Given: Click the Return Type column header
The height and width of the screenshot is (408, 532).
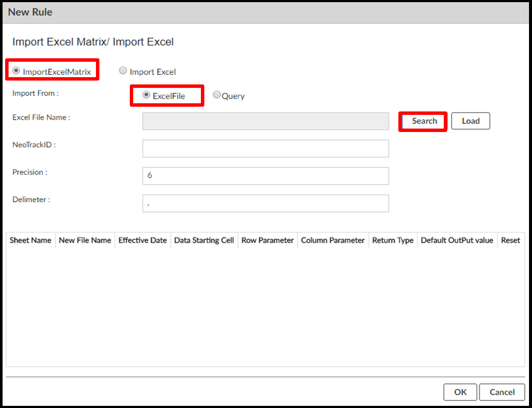Looking at the screenshot, I should [x=393, y=240].
